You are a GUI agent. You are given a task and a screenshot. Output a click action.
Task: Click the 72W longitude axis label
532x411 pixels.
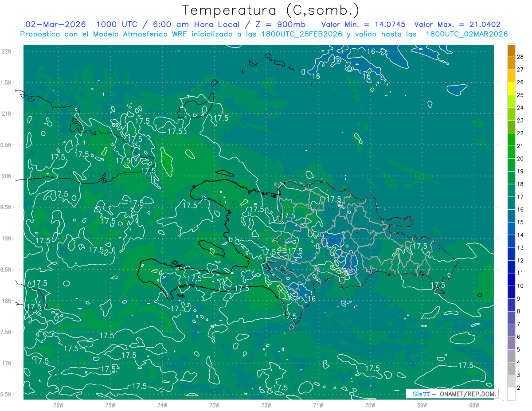pos(266,405)
